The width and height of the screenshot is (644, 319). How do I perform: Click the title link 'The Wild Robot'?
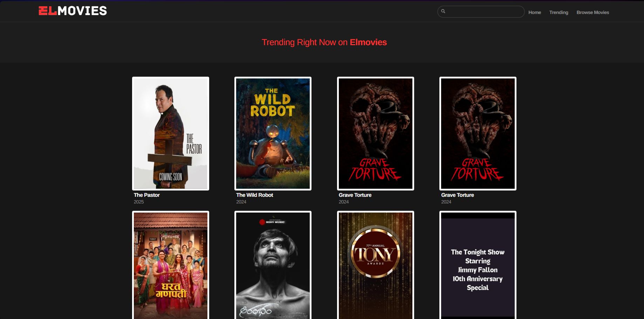pos(255,195)
